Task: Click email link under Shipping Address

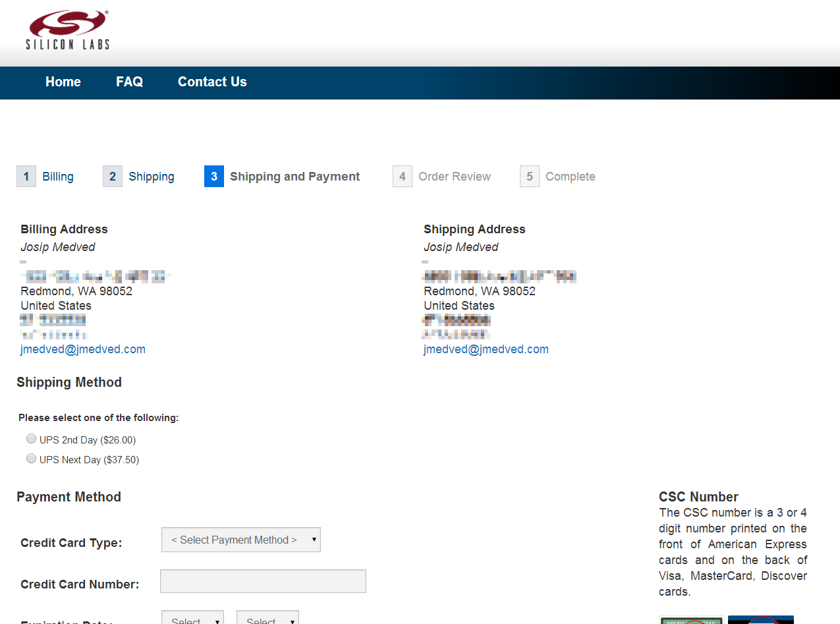Action: click(x=486, y=349)
